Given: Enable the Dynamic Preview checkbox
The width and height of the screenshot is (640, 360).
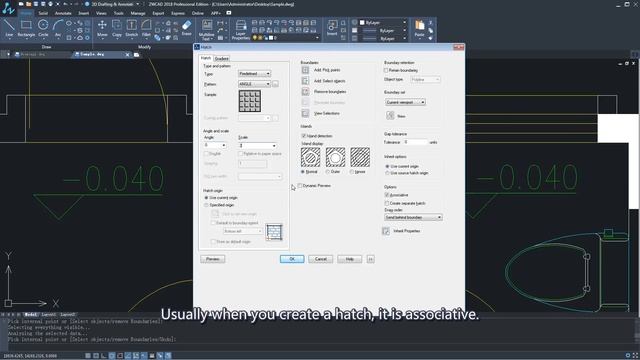Looking at the screenshot, I should [300, 186].
